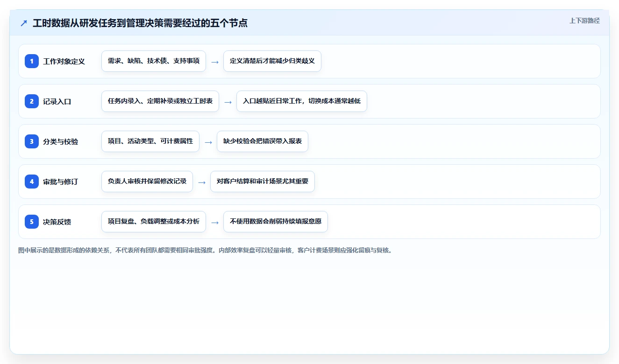
Task: Click the '缺少校验会把错误带入报表' chip
Action: (x=263, y=141)
